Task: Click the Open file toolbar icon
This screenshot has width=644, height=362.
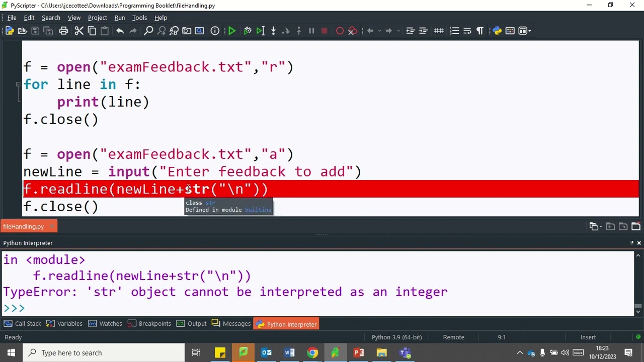Action: point(22,31)
